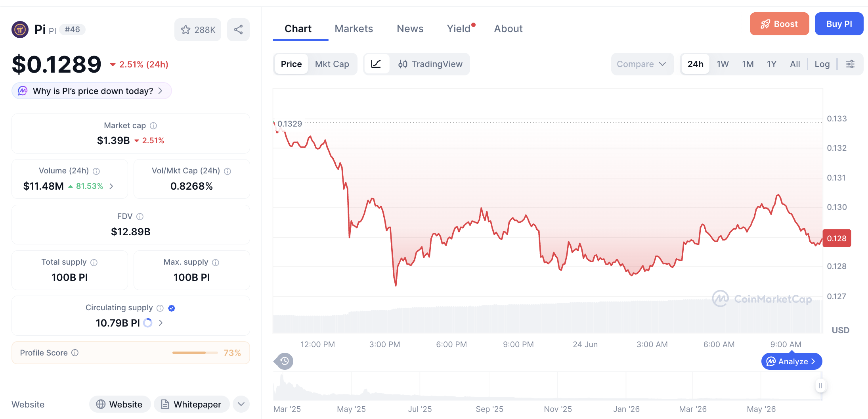Click the Profile Score progress bar
Viewport: 868px width, 419px height.
195,353
